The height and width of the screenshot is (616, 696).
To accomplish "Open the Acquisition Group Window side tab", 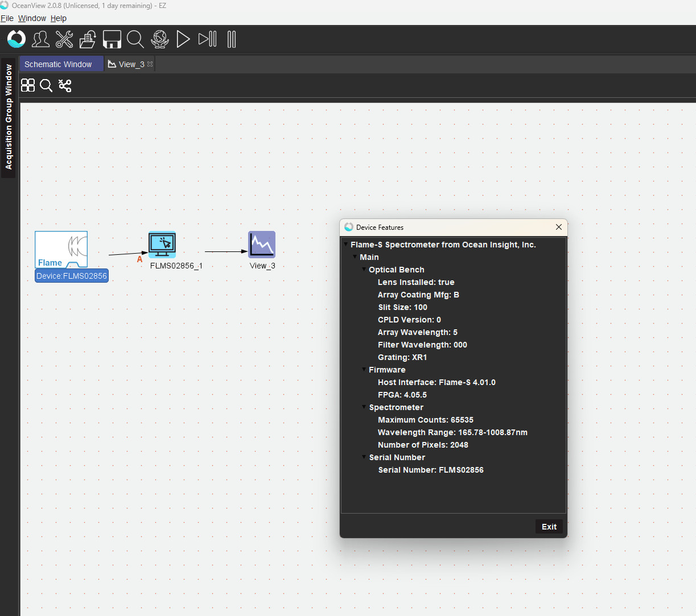I will pos(9,117).
